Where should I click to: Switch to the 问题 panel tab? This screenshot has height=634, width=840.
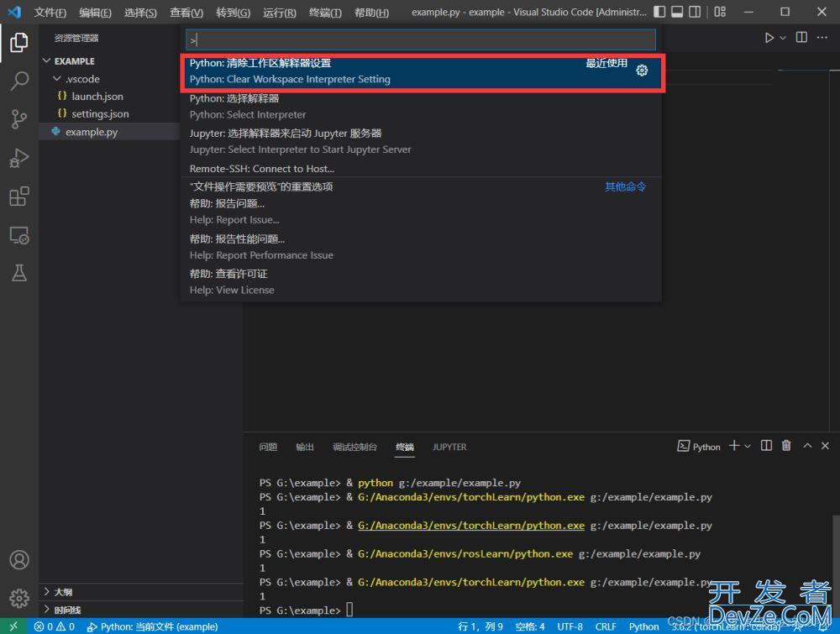[x=268, y=447]
